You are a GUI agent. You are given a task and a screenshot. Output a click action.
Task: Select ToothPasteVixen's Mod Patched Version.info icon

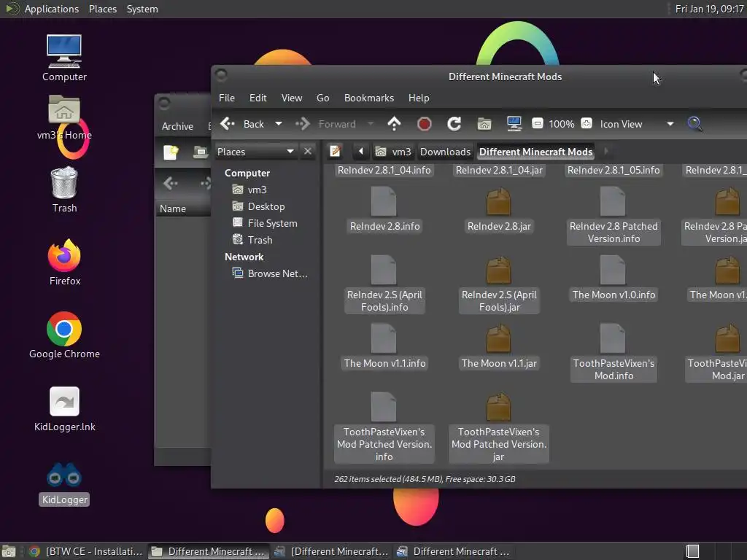384,408
